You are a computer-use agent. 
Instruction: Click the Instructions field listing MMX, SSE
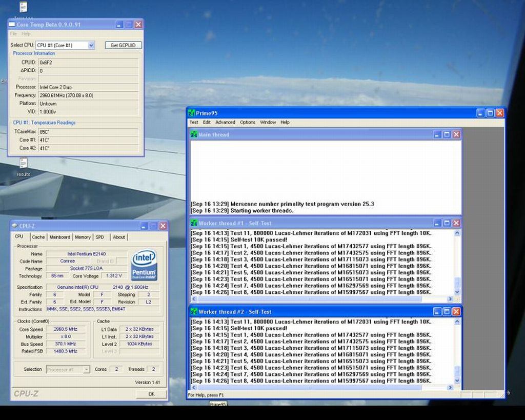[103, 309]
